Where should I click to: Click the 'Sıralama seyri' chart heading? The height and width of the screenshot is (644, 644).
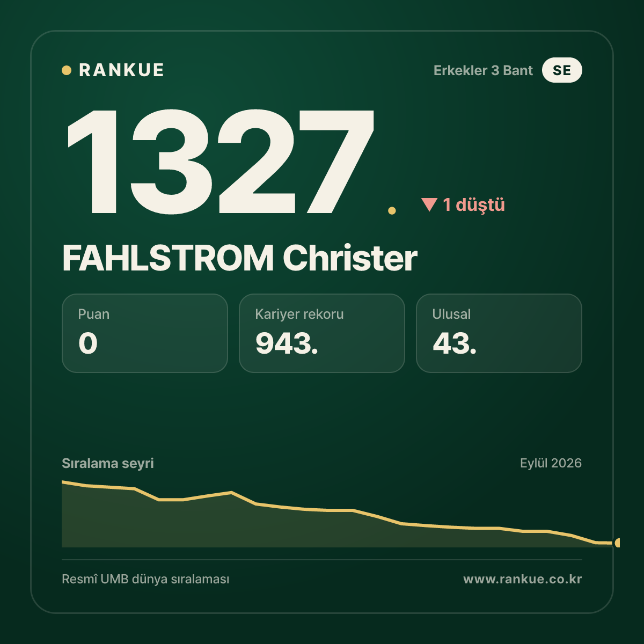click(x=108, y=463)
